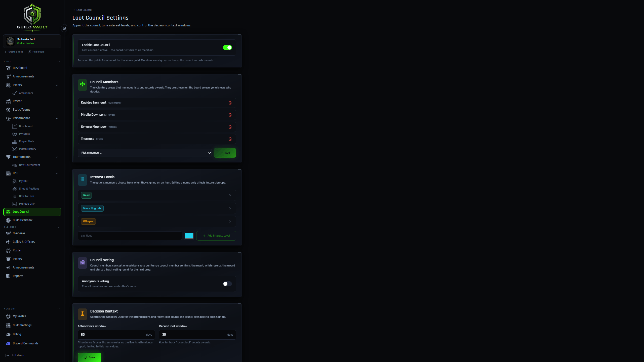This screenshot has height=362, width=644.
Task: Focus the Recent loot window days field
Action: (x=197, y=335)
